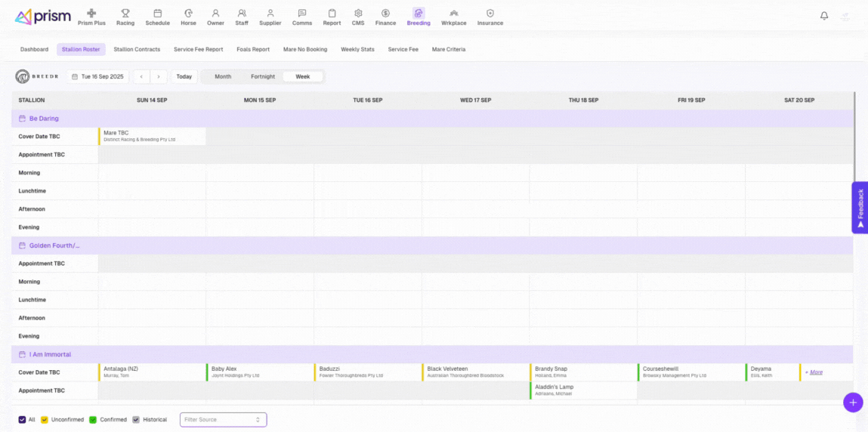Click the Insurance shield icon
Screen dimensions: 868x432
[490, 14]
